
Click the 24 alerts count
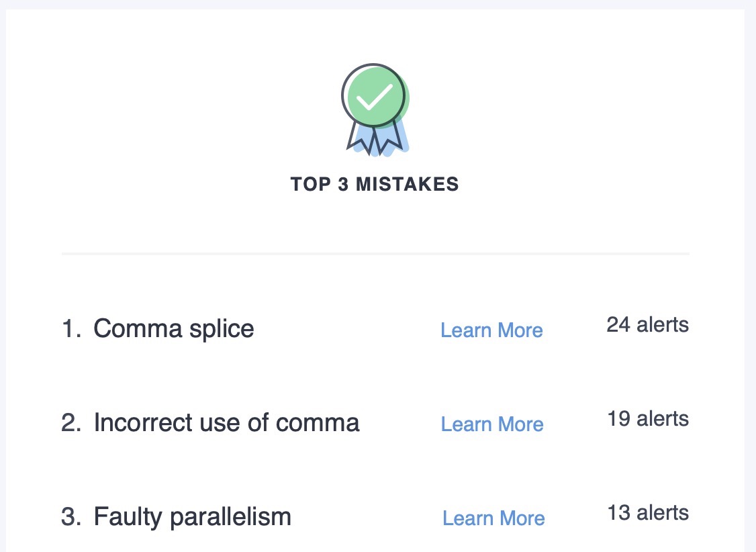[x=647, y=324]
